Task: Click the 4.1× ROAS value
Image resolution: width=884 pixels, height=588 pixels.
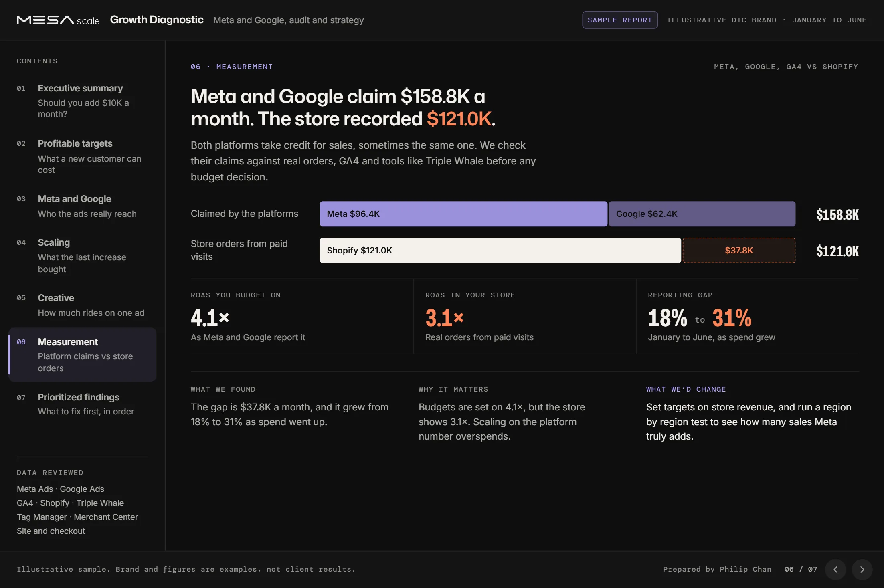Action: (210, 318)
